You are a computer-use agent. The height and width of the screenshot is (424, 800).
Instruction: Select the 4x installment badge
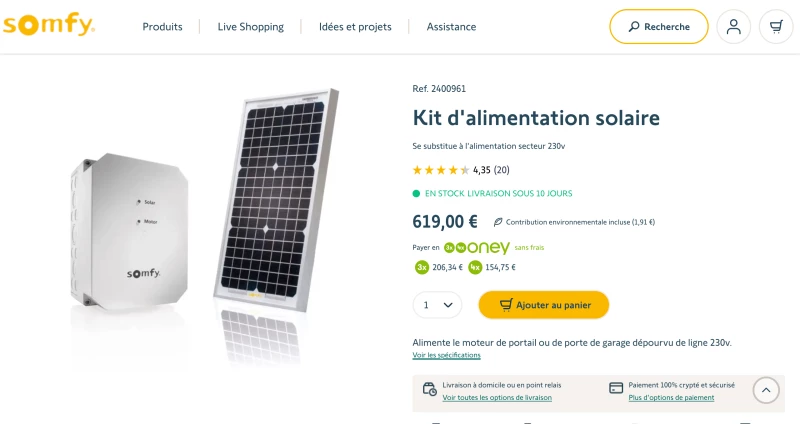pyautogui.click(x=475, y=267)
